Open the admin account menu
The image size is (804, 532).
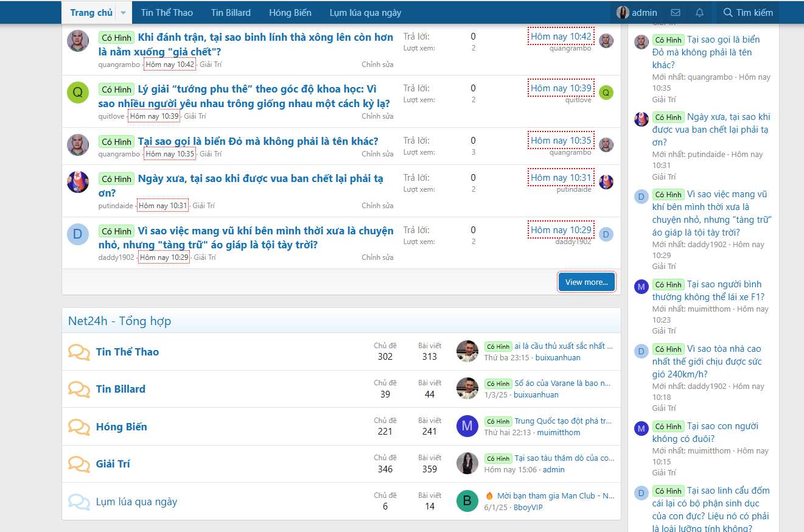[637, 13]
